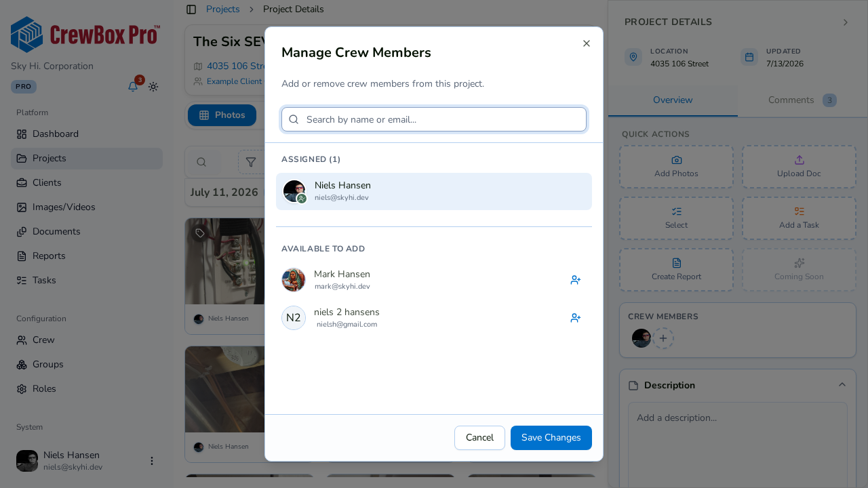868x488 pixels.
Task: Click Mark Hansen's avatar
Action: click(294, 280)
